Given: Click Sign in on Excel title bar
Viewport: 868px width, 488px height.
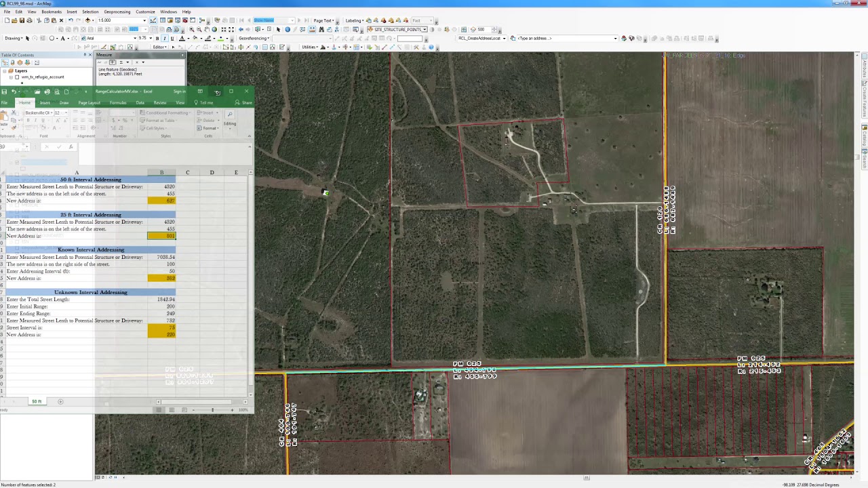Looking at the screenshot, I should [x=179, y=91].
